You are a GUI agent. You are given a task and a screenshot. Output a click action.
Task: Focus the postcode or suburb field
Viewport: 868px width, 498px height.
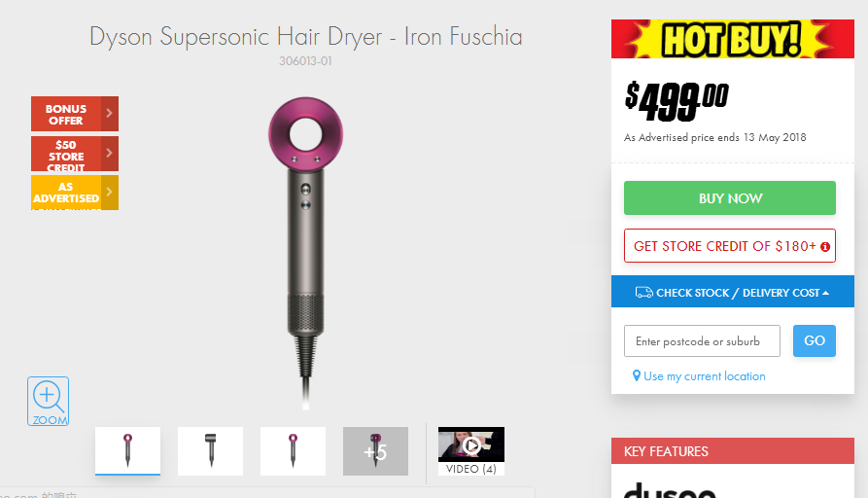click(702, 341)
